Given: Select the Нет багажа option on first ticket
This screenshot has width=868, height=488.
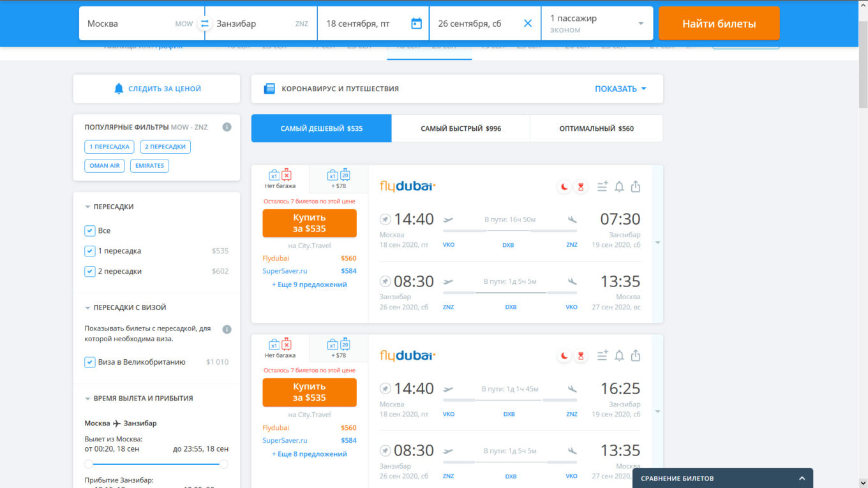Looking at the screenshot, I should [280, 179].
